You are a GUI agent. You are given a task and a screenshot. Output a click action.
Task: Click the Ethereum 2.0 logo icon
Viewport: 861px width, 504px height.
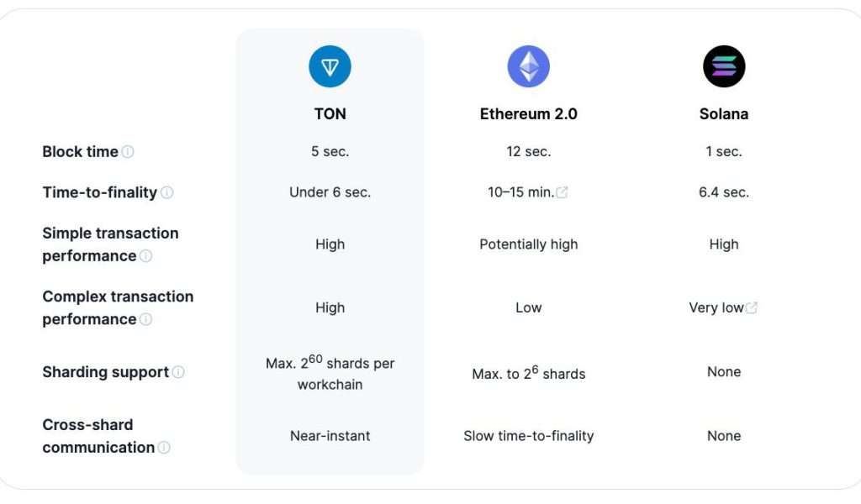pyautogui.click(x=528, y=67)
